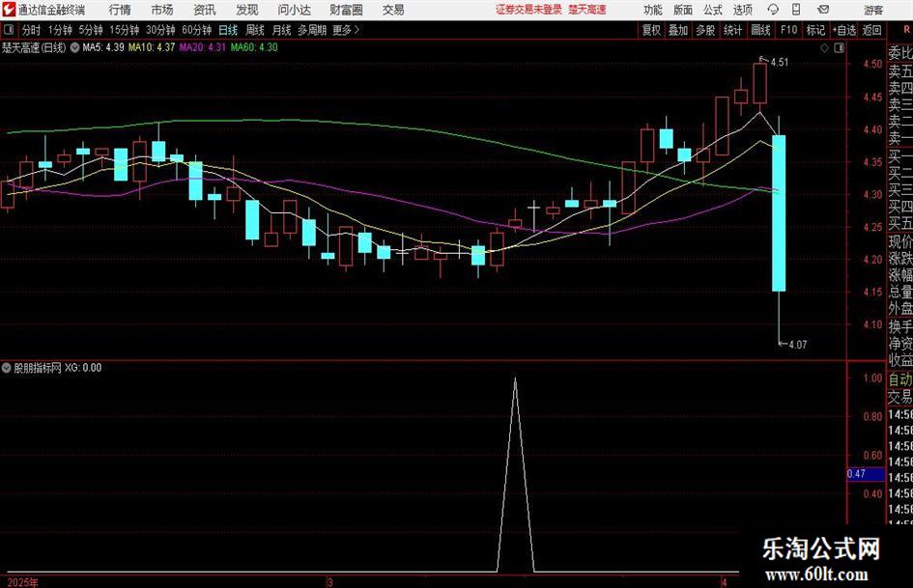Image resolution: width=913 pixels, height=588 pixels.
Task: Open the mobile phone icon
Action: coord(796,10)
